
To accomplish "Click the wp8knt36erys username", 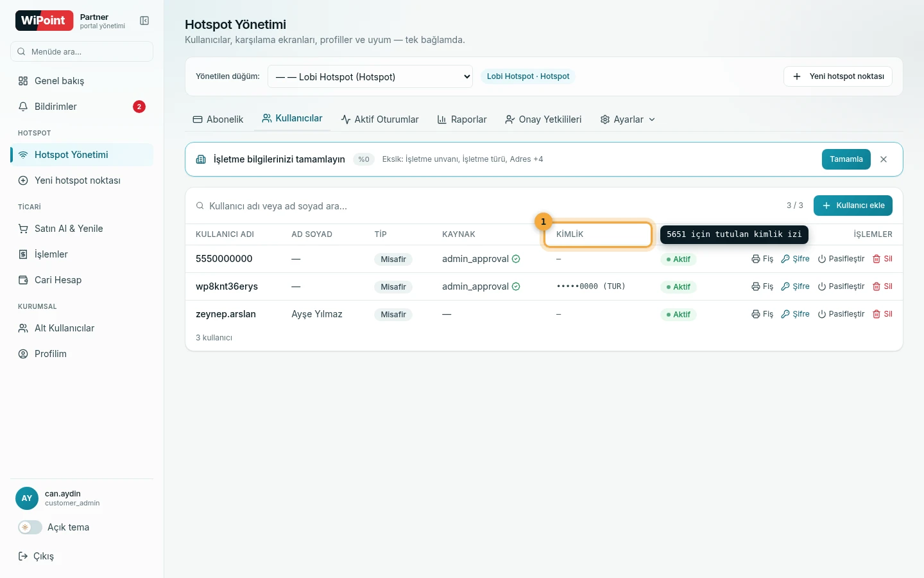I will coord(227,286).
